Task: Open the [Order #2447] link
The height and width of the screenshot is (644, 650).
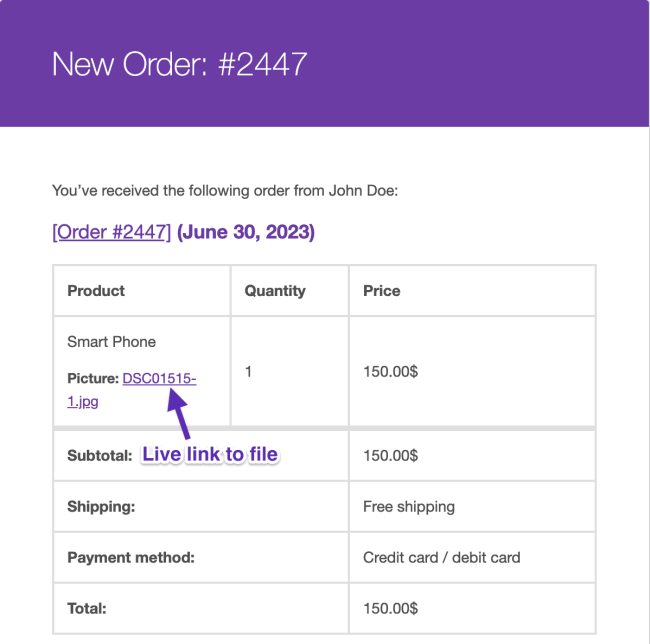Action: (111, 232)
